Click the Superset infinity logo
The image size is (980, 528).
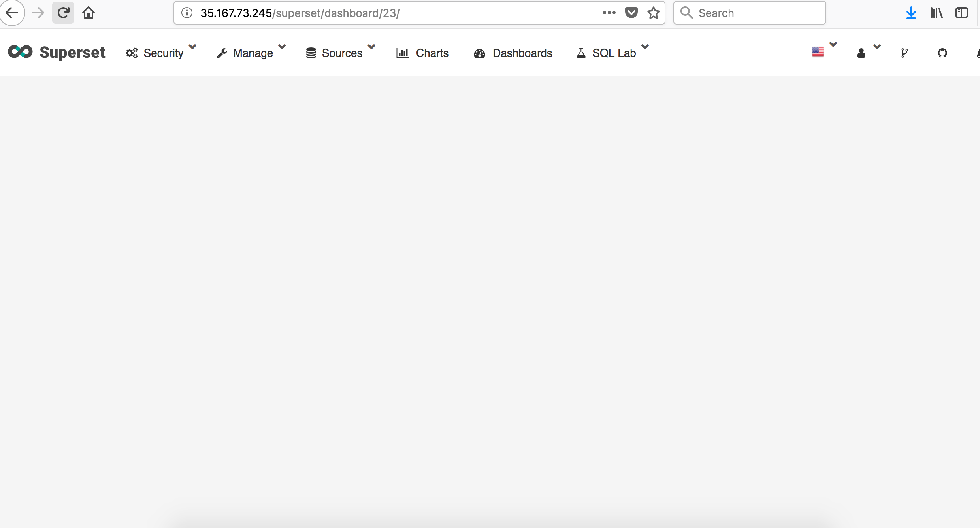[20, 52]
